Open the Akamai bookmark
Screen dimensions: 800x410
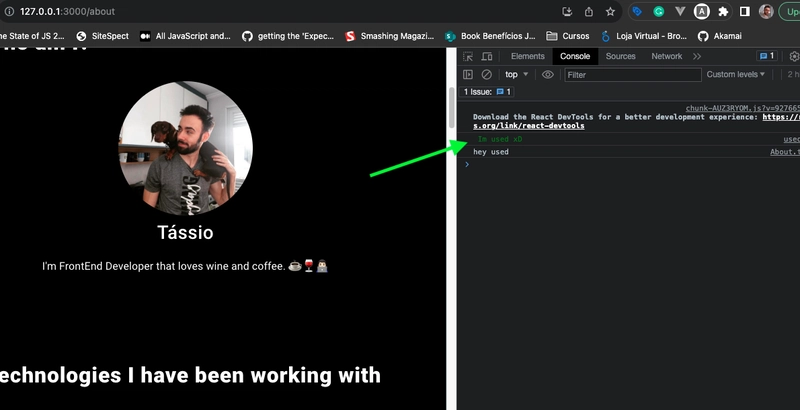[720, 36]
